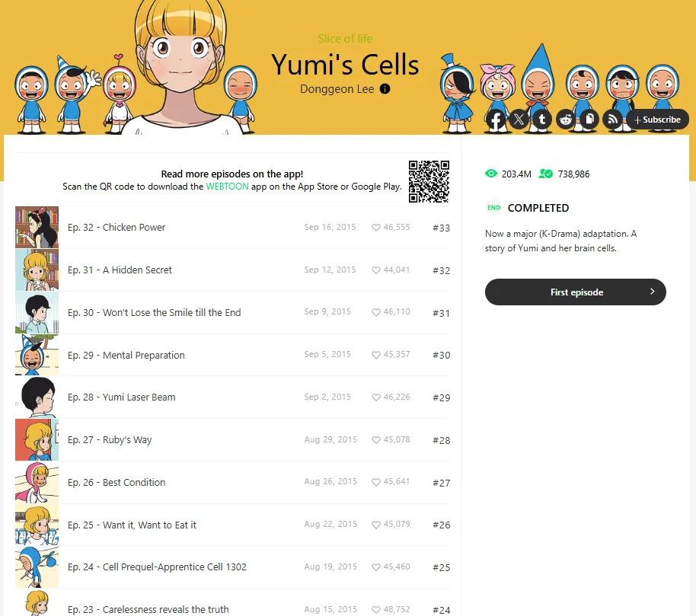Open the RSS feed icon
The image size is (696, 616).
(x=613, y=120)
